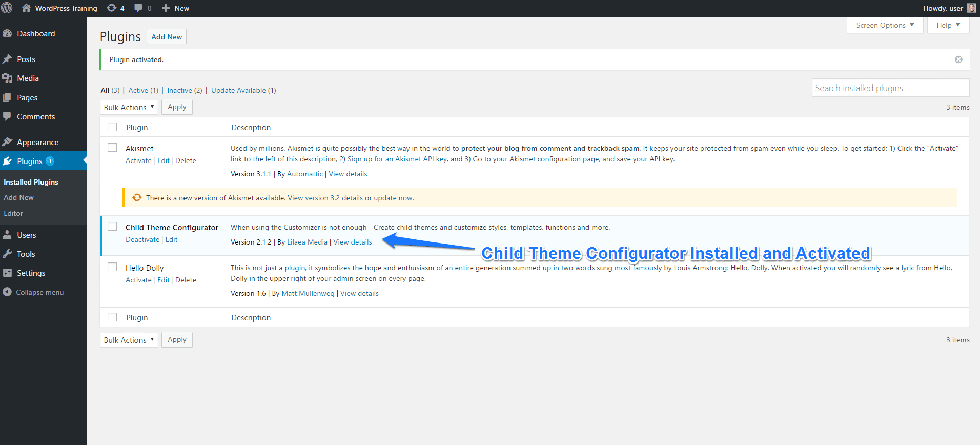Tick the Child Theme Configurator checkbox
The height and width of the screenshot is (445, 980).
tap(112, 227)
